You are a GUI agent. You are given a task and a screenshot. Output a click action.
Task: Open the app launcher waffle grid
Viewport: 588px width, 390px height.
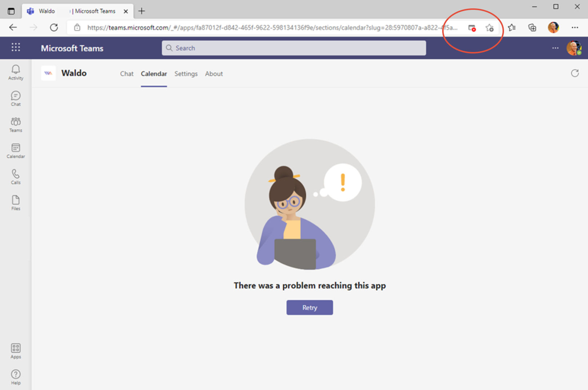click(16, 47)
